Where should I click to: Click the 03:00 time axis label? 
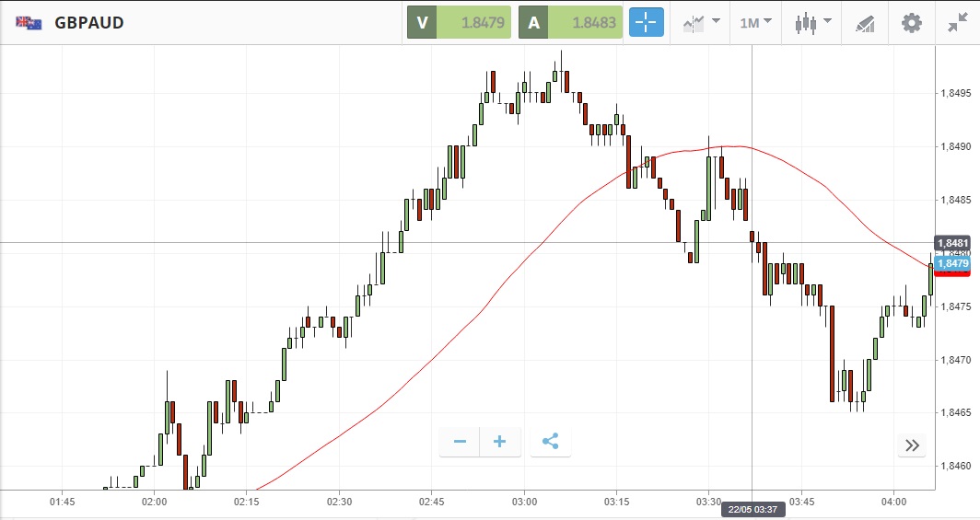click(x=524, y=502)
